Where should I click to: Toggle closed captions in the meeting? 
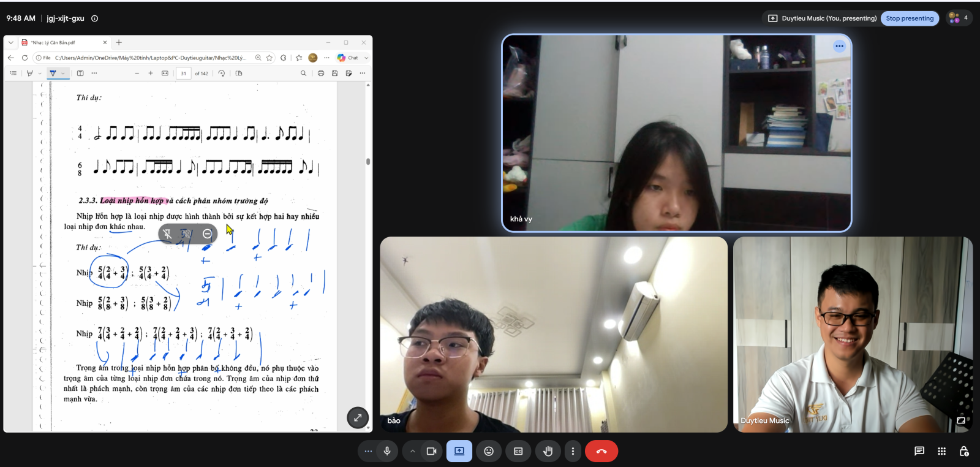518,451
